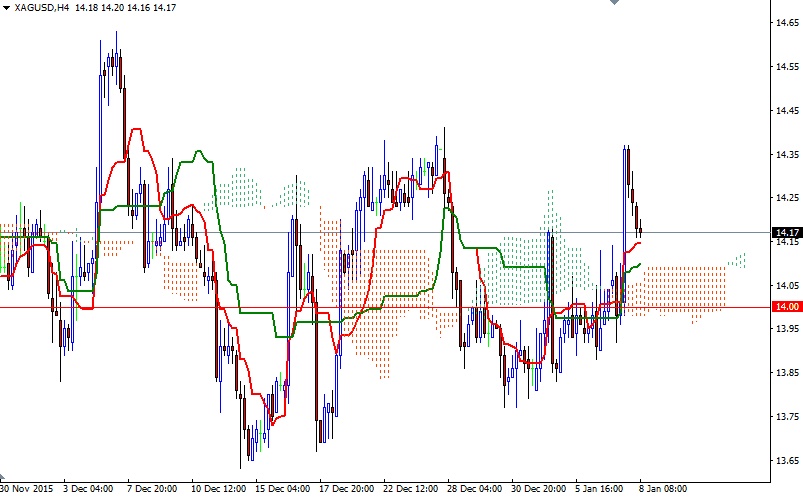Click the 14.05 price scale label
This screenshot has height=497, width=803.
click(x=787, y=285)
